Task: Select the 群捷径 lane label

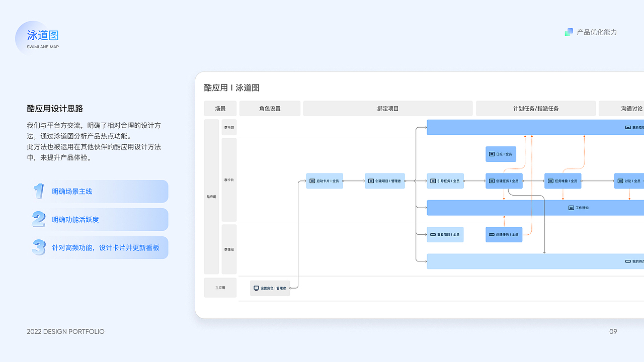Action: 229,249
